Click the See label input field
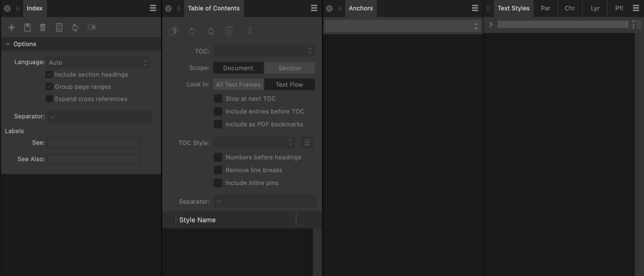Viewport: 644px width, 276px height. pyautogui.click(x=93, y=143)
